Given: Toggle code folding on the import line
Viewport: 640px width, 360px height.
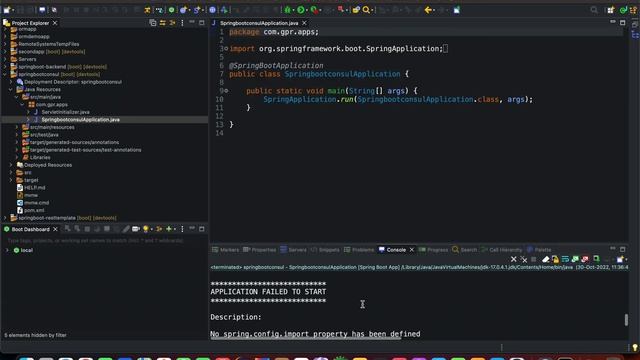Looking at the screenshot, I should tap(226, 49).
